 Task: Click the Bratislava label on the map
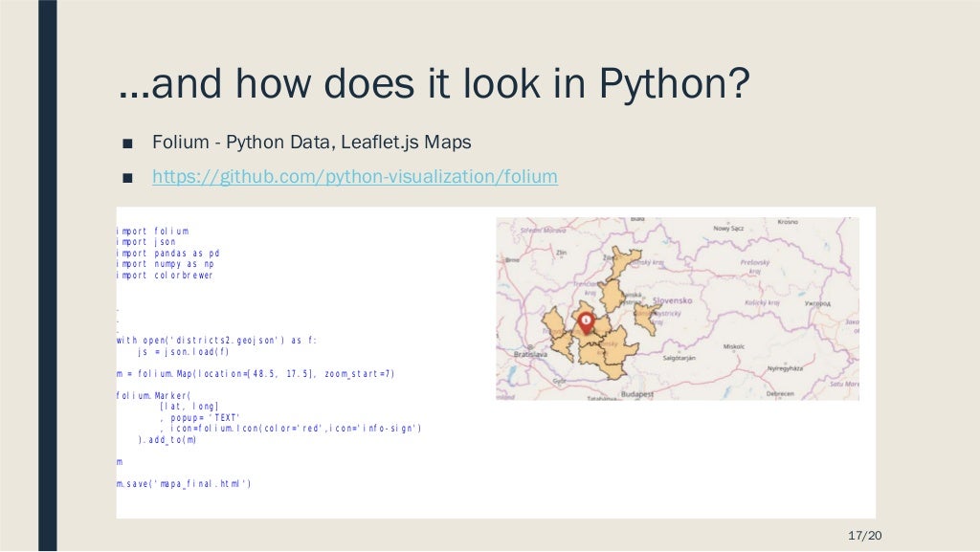click(530, 354)
